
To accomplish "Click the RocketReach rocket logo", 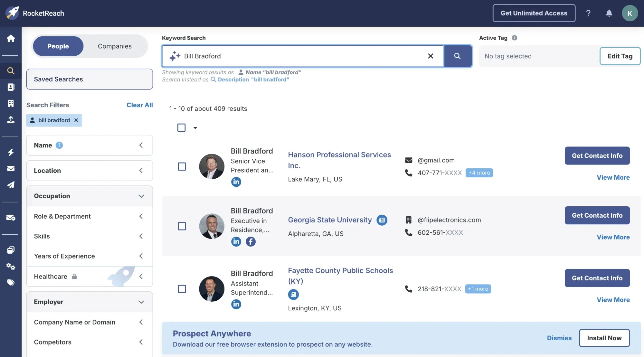I will 12,13.
